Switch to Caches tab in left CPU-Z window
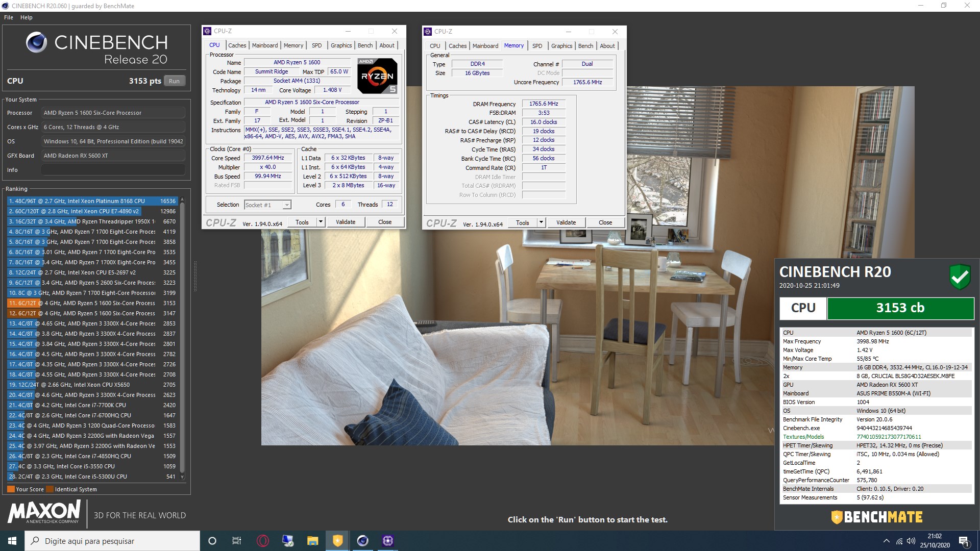980x551 pixels. (237, 45)
